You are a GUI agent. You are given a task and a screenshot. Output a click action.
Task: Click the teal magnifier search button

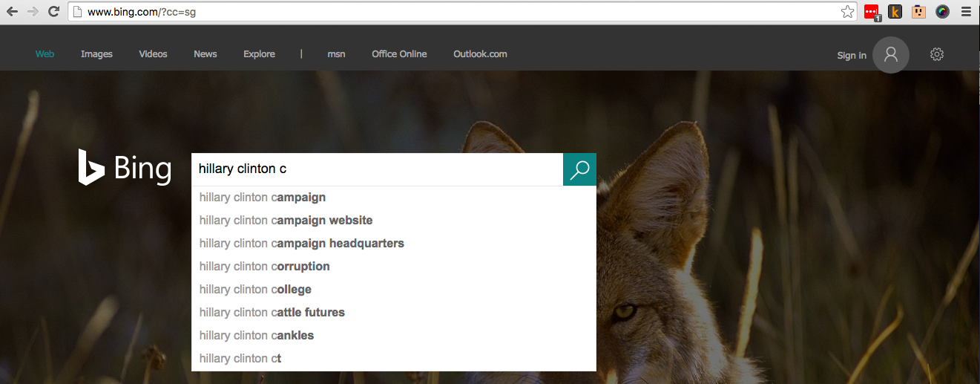coord(579,169)
